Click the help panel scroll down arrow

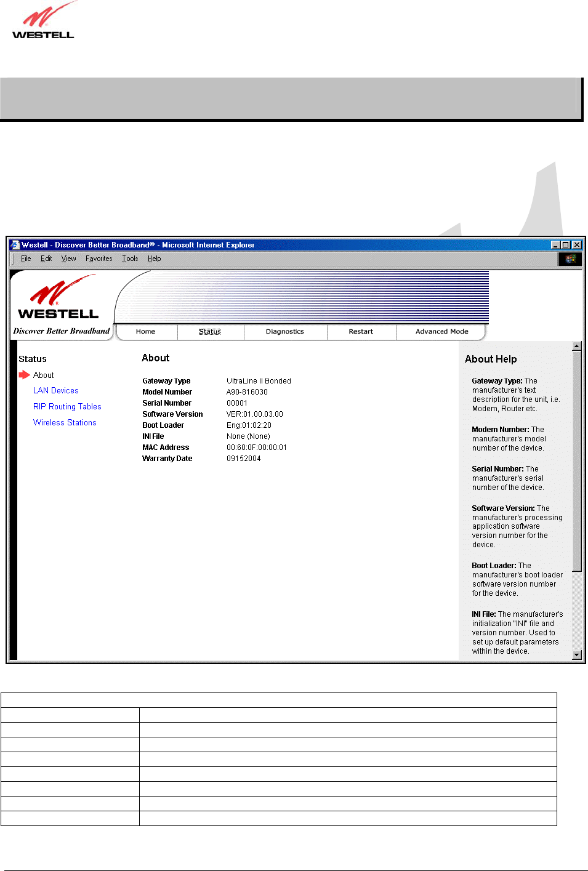click(x=577, y=655)
